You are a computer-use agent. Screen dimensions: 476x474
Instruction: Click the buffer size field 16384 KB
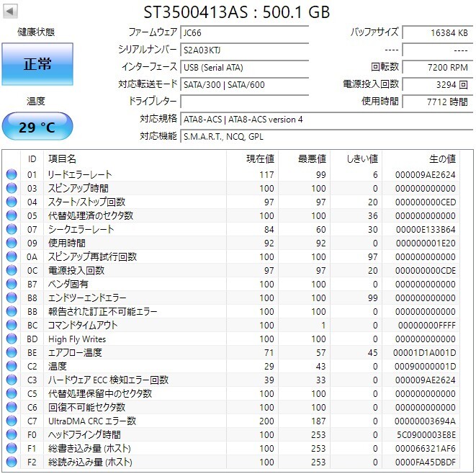coord(438,32)
